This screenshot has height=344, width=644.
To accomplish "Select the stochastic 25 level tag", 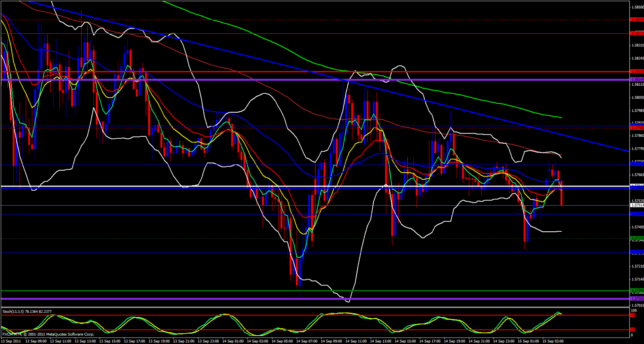I will tap(633, 330).
